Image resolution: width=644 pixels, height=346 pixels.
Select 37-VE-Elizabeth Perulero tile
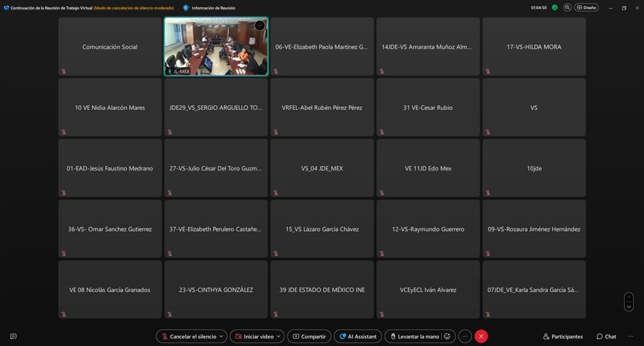click(216, 229)
